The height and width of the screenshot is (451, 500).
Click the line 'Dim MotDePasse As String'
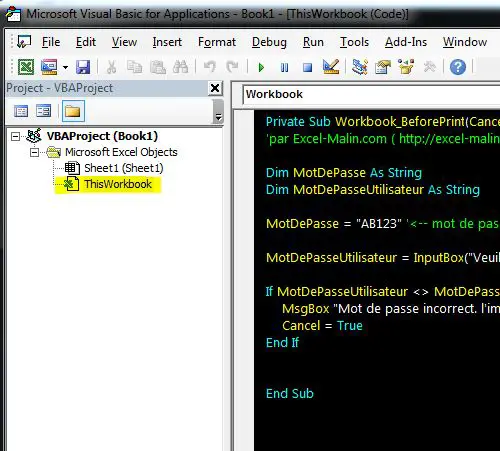344,173
